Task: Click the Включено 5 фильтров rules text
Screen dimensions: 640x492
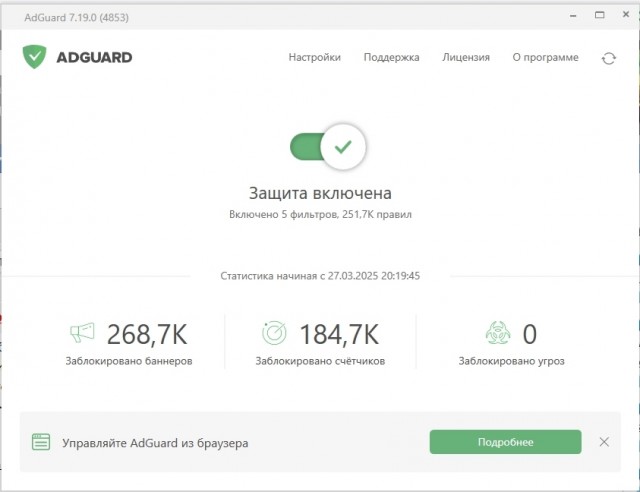Action: click(x=320, y=214)
